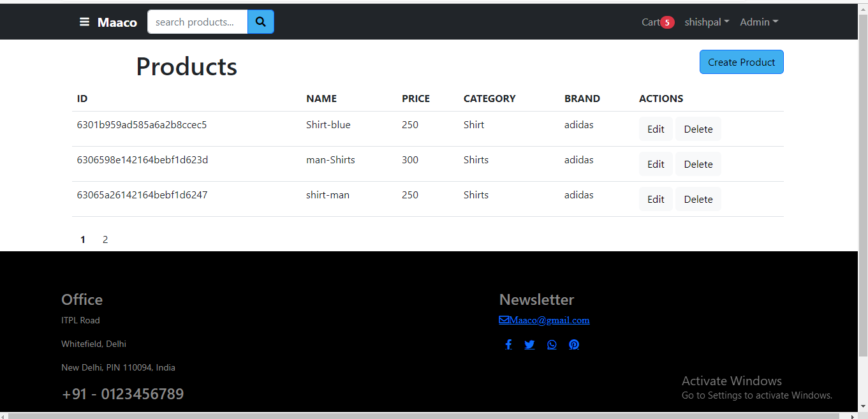The width and height of the screenshot is (868, 419).
Task: Open the hamburger navigation menu
Action: pos(84,22)
